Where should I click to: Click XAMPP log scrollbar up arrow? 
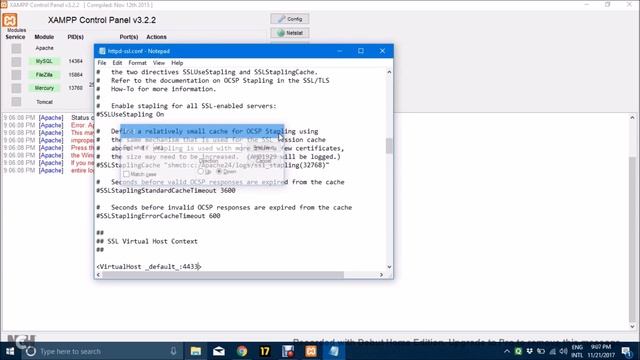[x=632, y=117]
